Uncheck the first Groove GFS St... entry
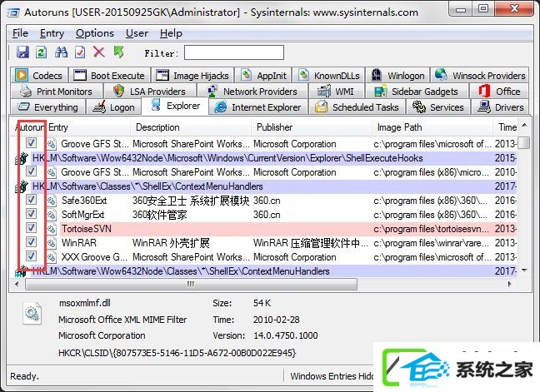This screenshot has width=540, height=392. [x=31, y=142]
